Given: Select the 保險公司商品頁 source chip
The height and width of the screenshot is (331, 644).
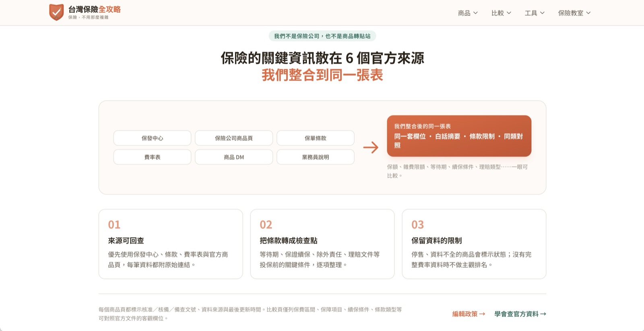Looking at the screenshot, I should pos(234,138).
